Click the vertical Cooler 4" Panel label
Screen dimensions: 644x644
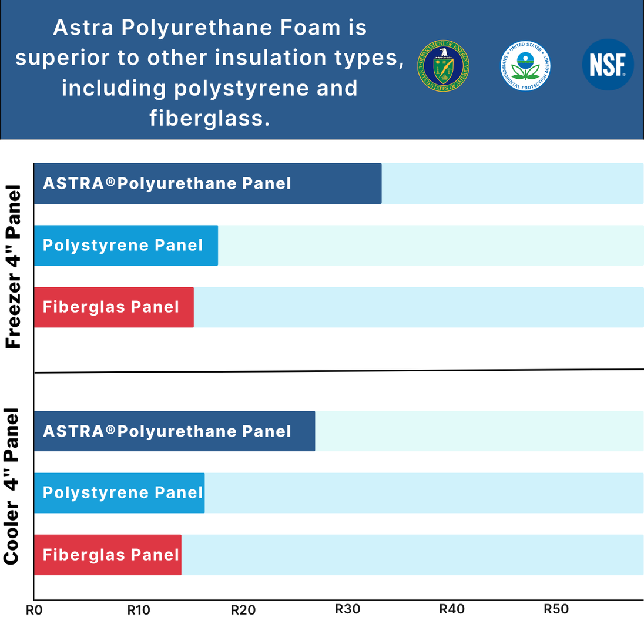(12, 487)
